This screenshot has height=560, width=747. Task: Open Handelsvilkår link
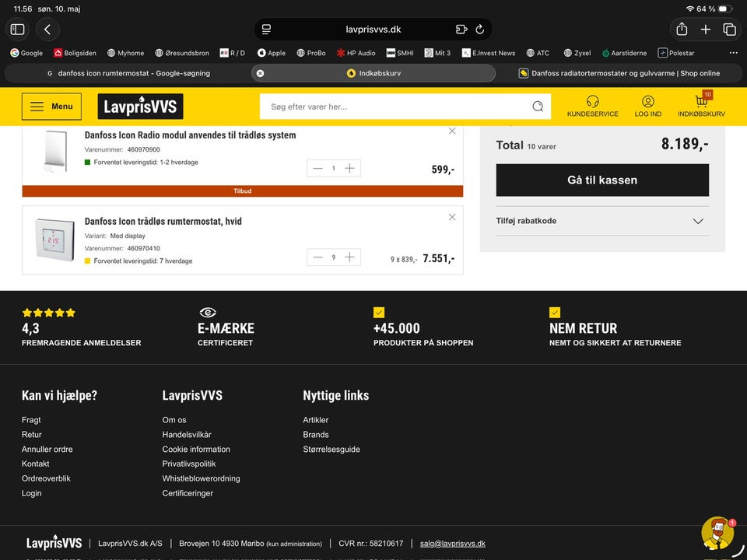pos(187,435)
